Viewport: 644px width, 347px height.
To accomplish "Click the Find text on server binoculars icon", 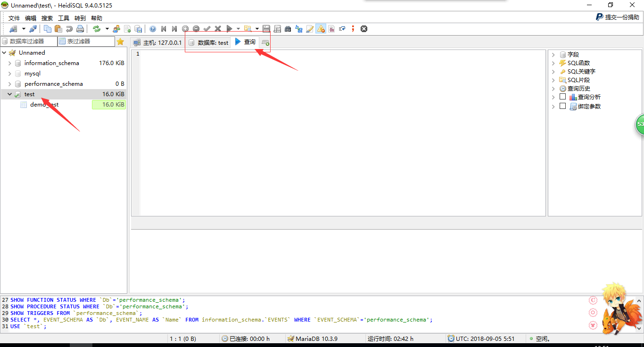I will click(x=288, y=29).
